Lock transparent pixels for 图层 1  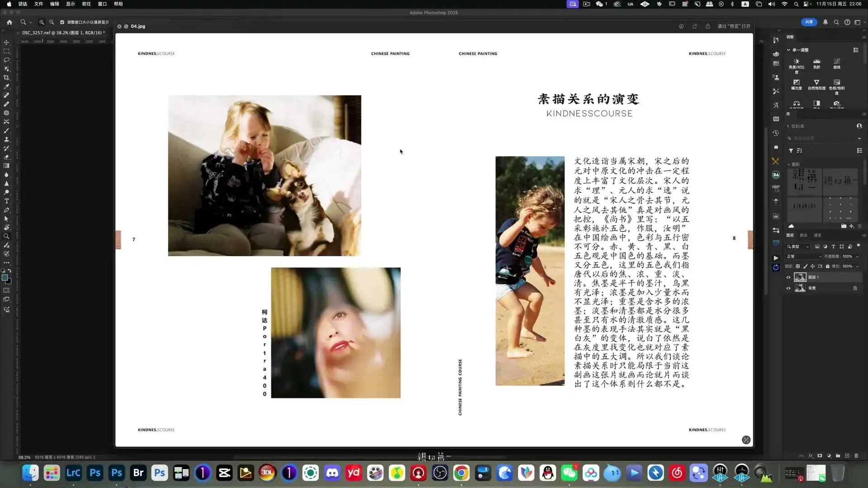click(798, 266)
